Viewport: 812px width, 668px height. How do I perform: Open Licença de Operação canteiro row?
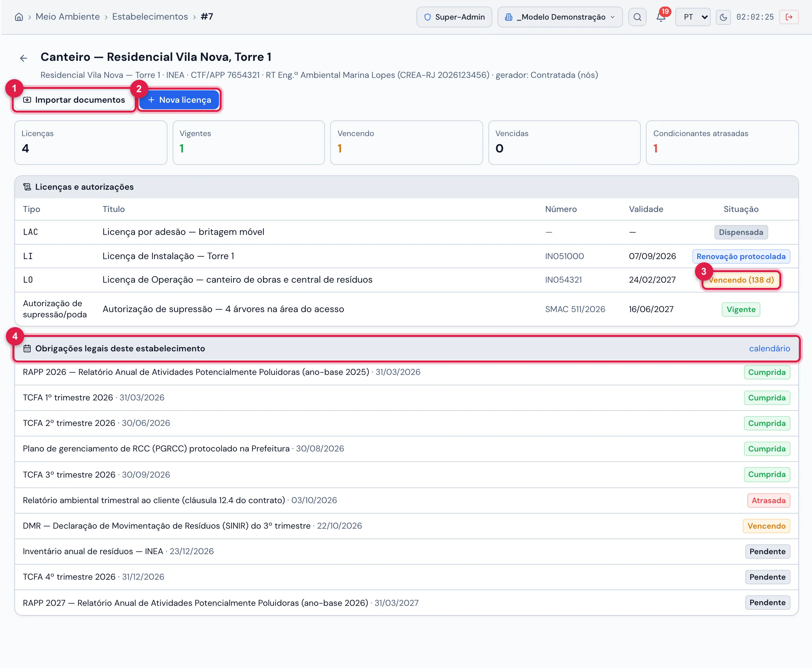click(x=406, y=280)
